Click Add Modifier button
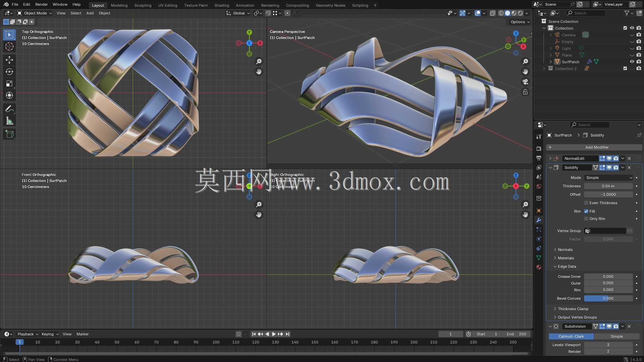This screenshot has height=362, width=644. [594, 147]
